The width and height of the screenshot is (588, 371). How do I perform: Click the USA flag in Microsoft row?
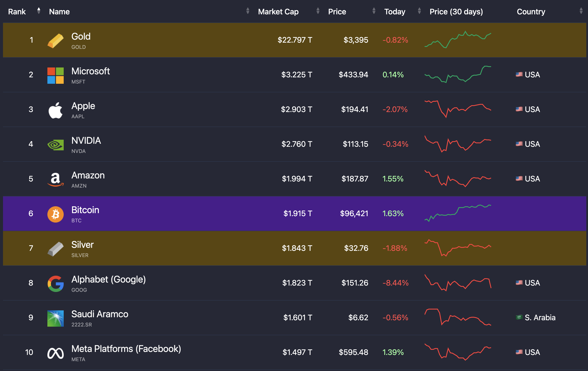[x=519, y=74]
